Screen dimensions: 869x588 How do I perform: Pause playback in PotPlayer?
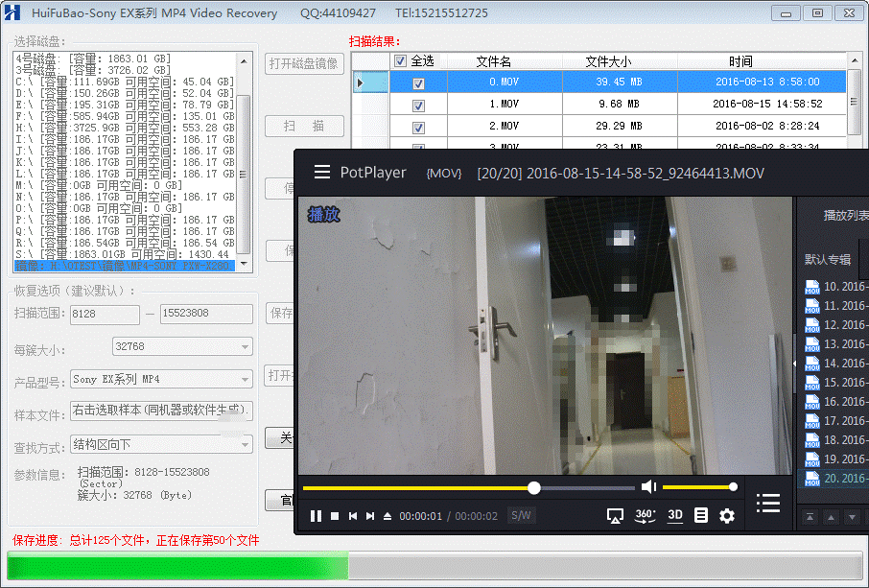pos(316,516)
